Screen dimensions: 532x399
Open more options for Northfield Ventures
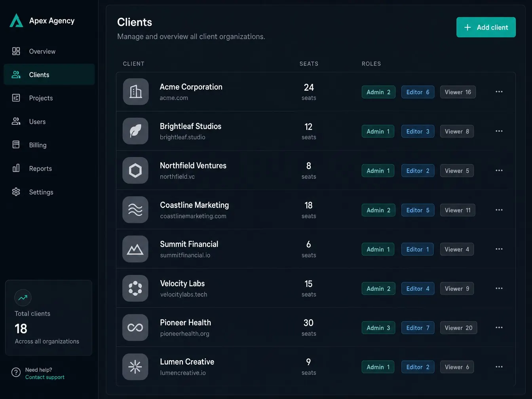tap(499, 171)
